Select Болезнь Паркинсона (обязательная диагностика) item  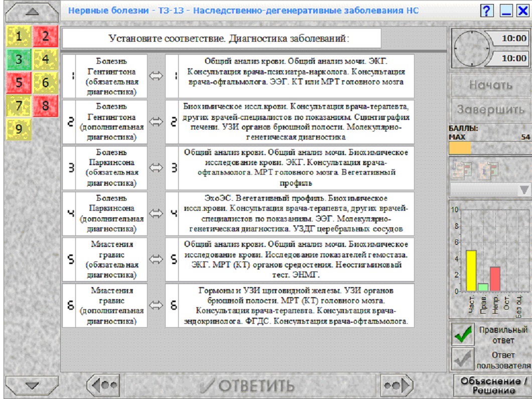111,168
